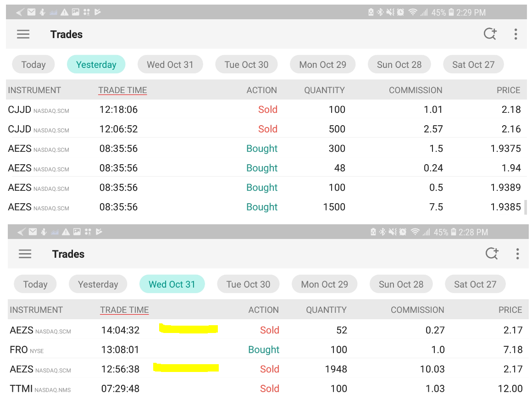Select the highlighted Yesterday tab in top screen
Screen dimensions: 532x405
96,65
